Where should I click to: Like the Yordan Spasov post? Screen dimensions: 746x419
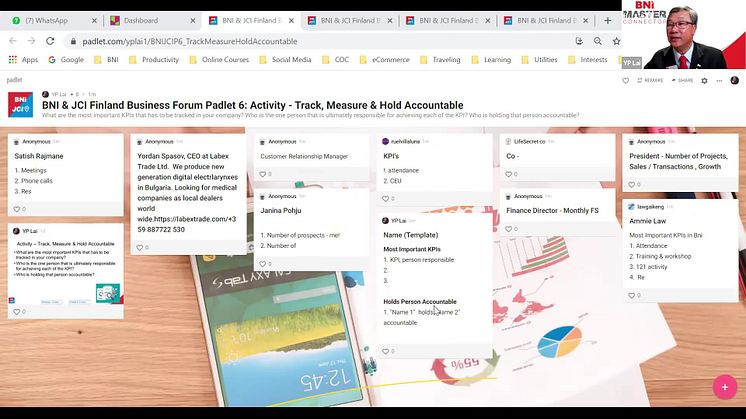[139, 247]
